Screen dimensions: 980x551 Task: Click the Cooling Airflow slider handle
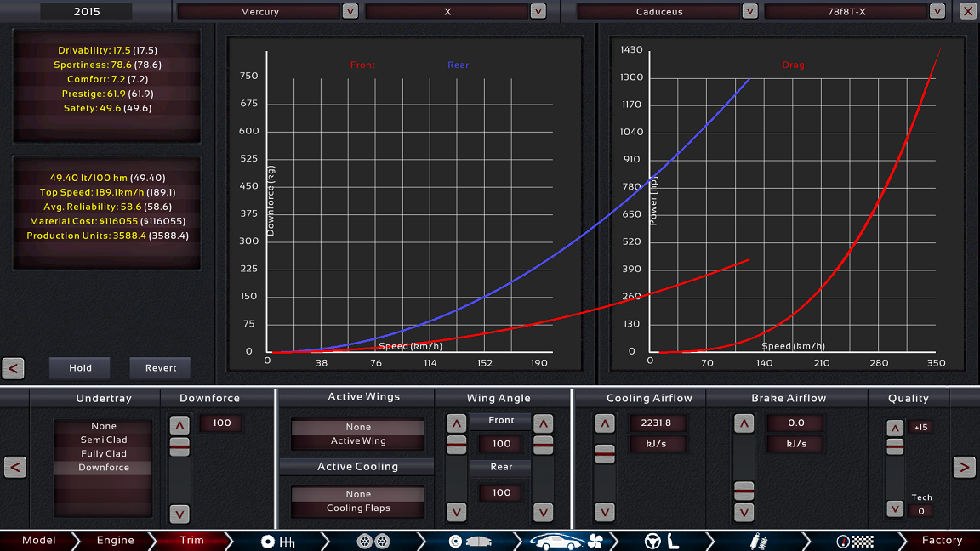pyautogui.click(x=605, y=454)
